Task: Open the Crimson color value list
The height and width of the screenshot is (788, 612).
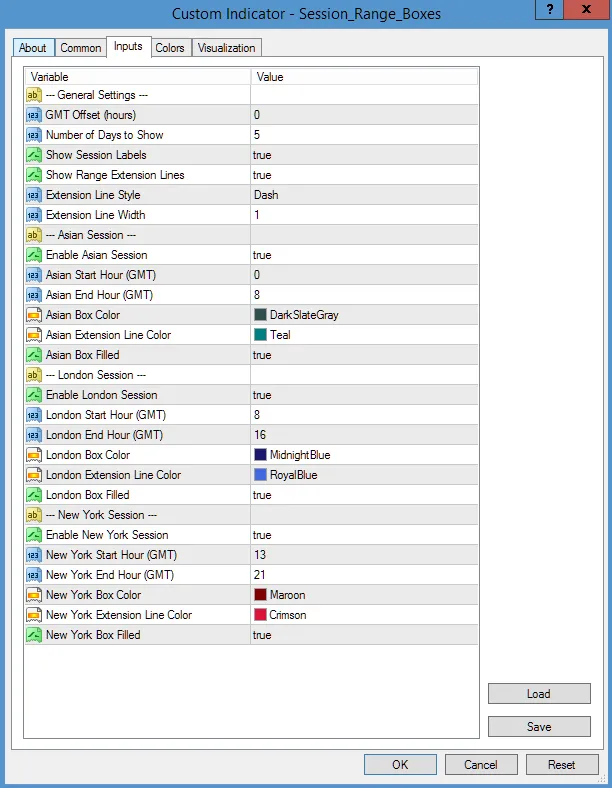Action: click(x=364, y=615)
